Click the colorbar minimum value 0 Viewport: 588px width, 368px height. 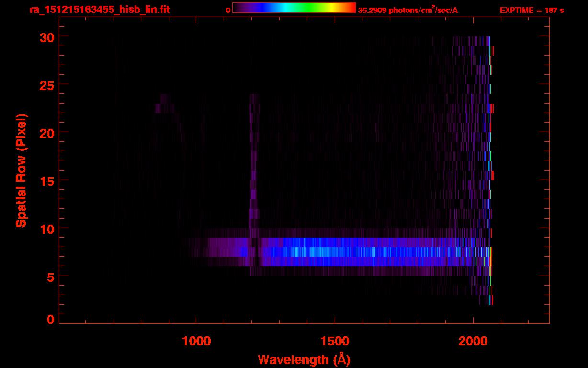tap(228, 10)
